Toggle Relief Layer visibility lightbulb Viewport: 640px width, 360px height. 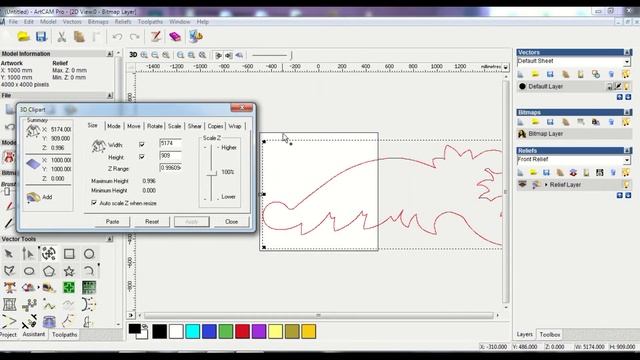(627, 184)
